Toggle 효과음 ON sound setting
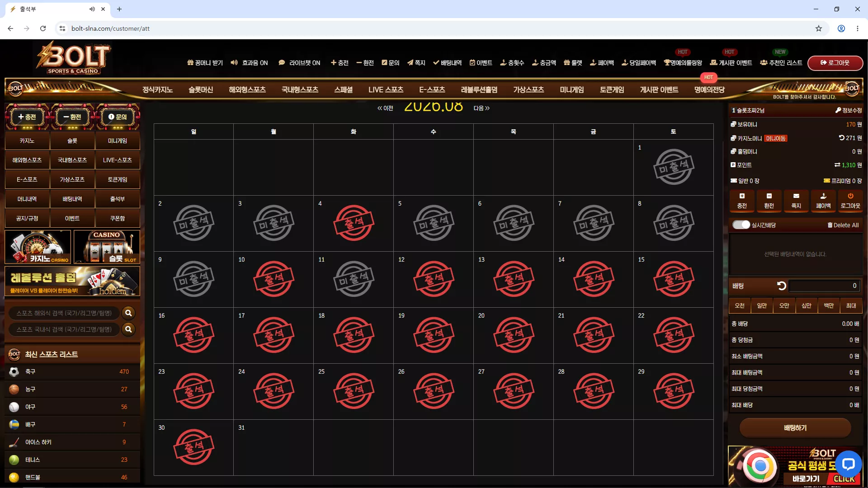 coord(249,63)
